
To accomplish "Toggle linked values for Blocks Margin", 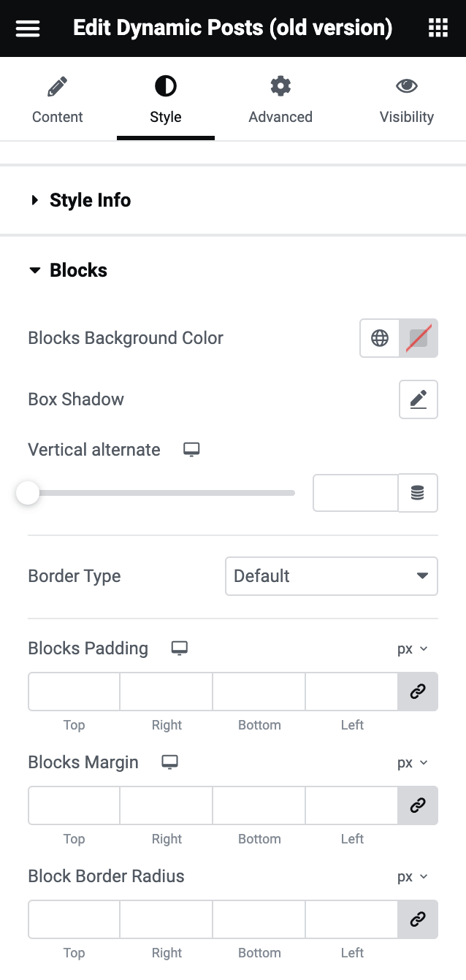I will [418, 805].
